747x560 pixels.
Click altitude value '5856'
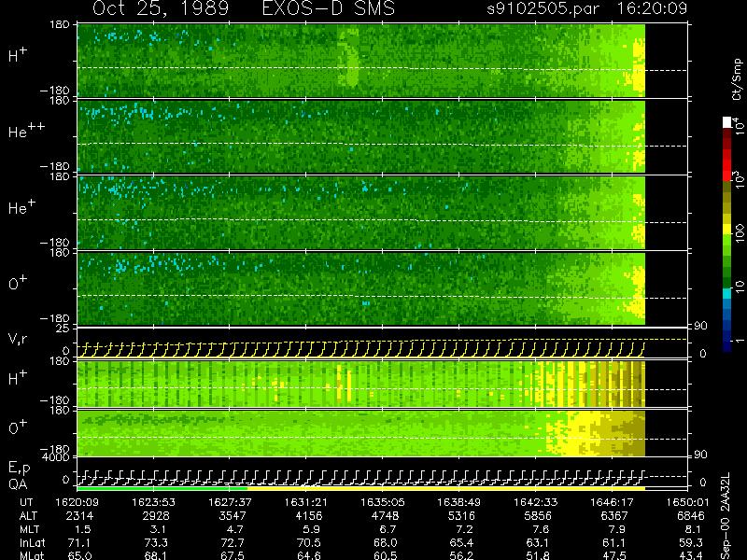538,516
